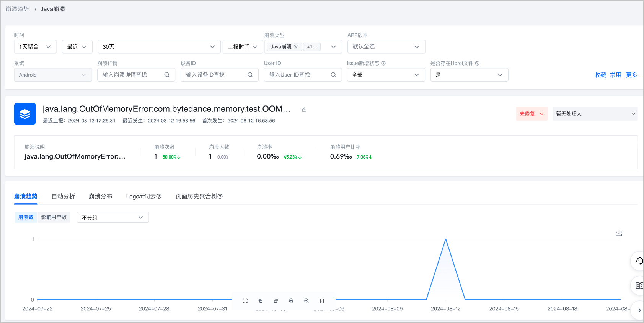Screen dimensions: 644x323
Task: Rotate image counterclockwise in image toolbar
Action: 261,301
